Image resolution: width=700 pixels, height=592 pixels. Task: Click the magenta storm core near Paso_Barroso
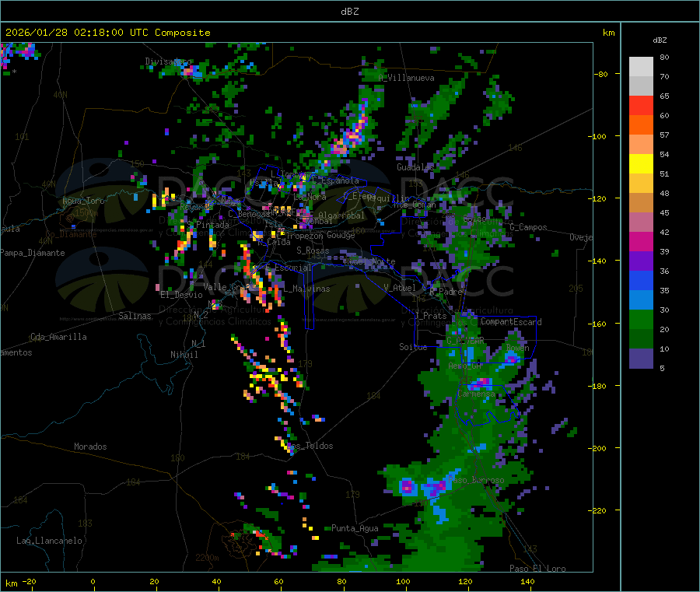click(407, 485)
